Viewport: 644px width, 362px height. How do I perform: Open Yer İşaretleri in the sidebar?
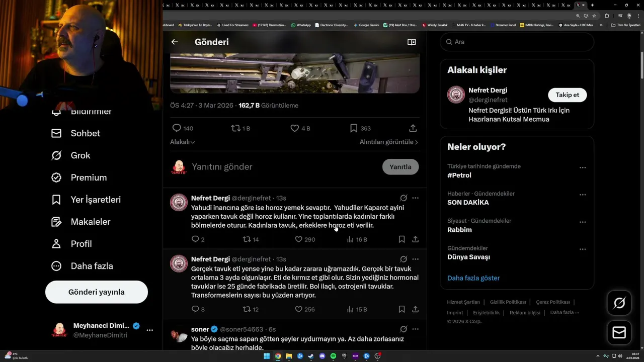coord(86,200)
